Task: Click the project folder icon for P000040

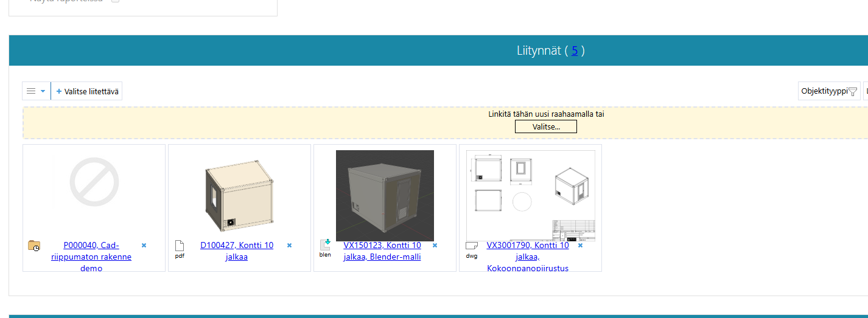Action: pos(34,246)
